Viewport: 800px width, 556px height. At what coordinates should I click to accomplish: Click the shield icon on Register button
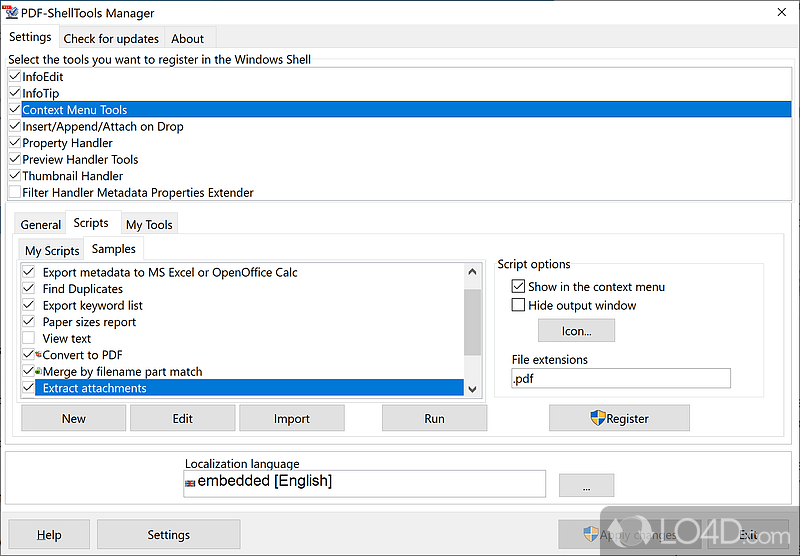[597, 418]
